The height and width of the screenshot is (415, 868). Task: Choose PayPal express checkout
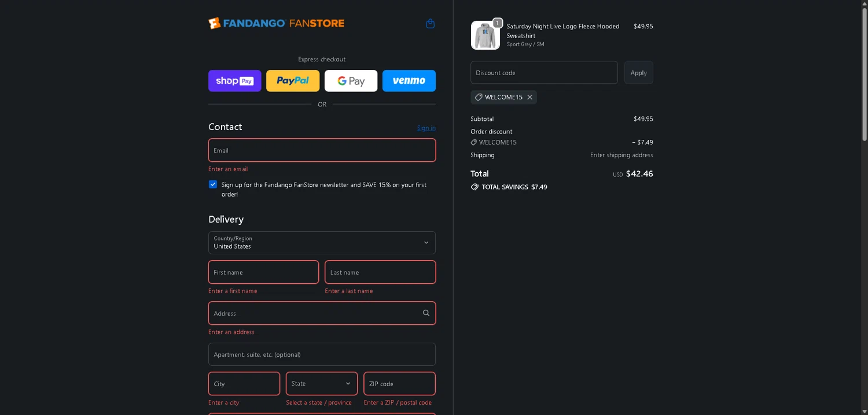[293, 81]
